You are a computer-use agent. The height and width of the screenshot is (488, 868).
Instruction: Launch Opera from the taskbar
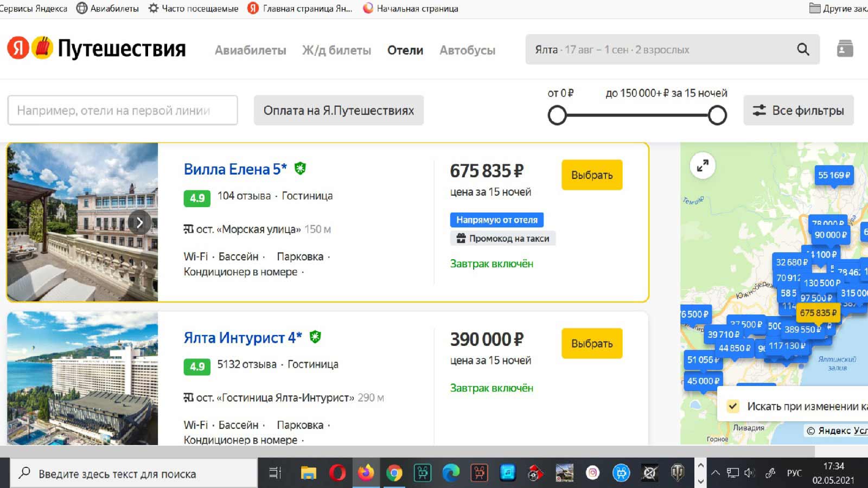coord(337,473)
